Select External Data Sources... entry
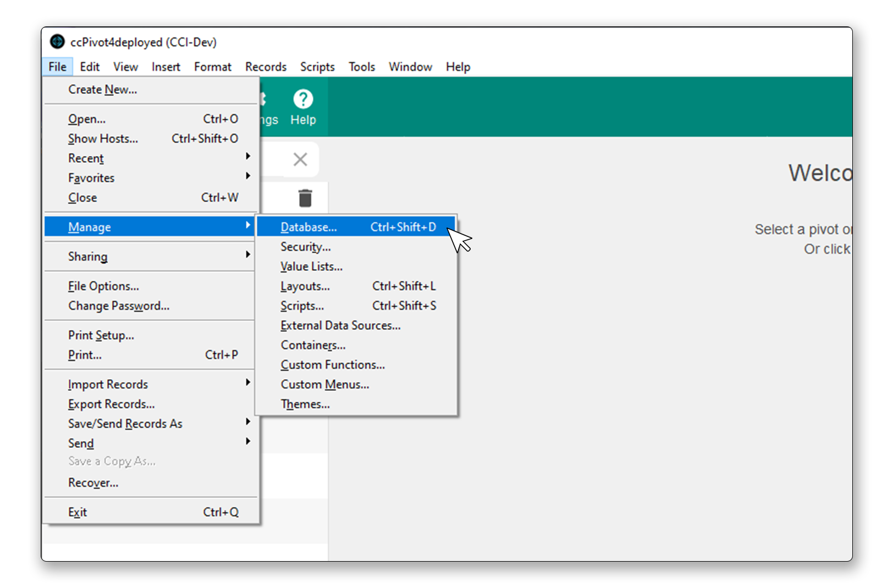This screenshot has width=893, height=588. pyautogui.click(x=356, y=326)
